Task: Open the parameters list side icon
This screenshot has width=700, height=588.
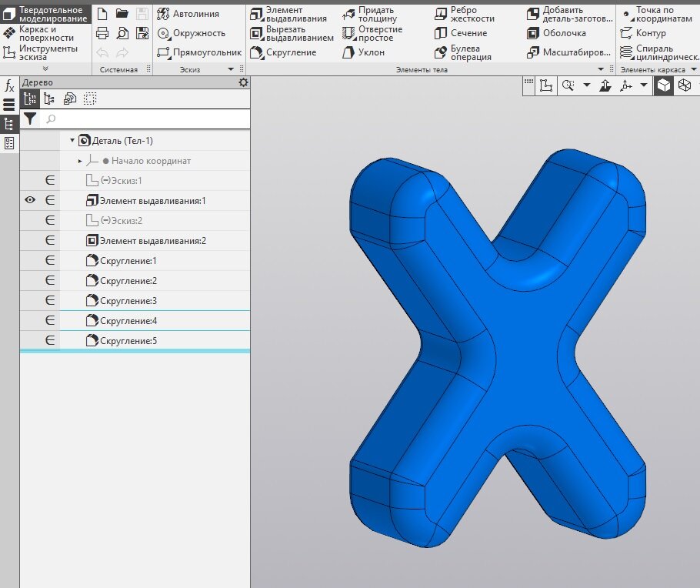Action: click(x=9, y=105)
